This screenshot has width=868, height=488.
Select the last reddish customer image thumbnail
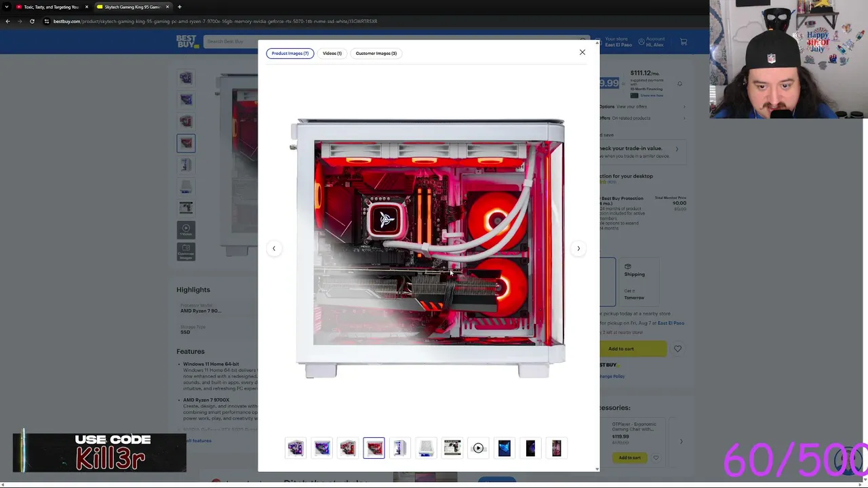pos(557,448)
